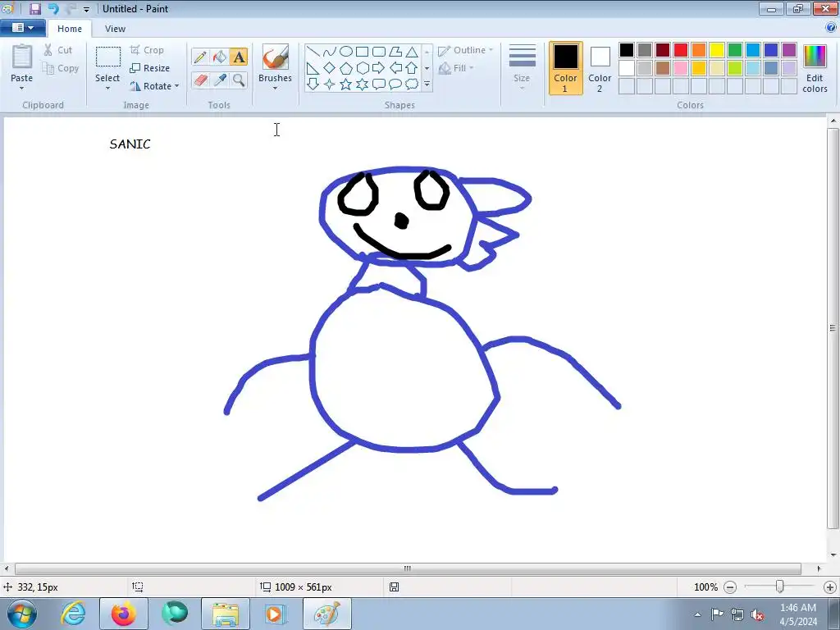Viewport: 840px width, 630px height.
Task: Click the Cut button
Action: [58, 50]
